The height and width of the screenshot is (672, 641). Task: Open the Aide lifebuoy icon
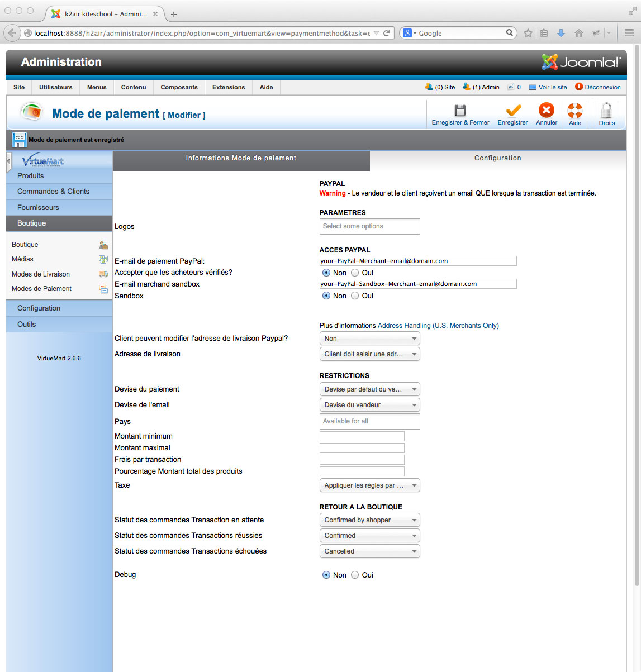575,111
